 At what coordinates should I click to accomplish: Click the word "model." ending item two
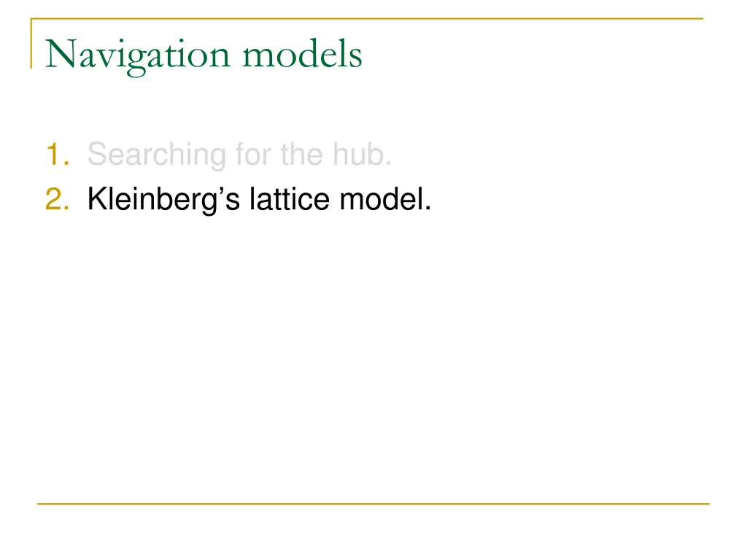click(x=384, y=198)
